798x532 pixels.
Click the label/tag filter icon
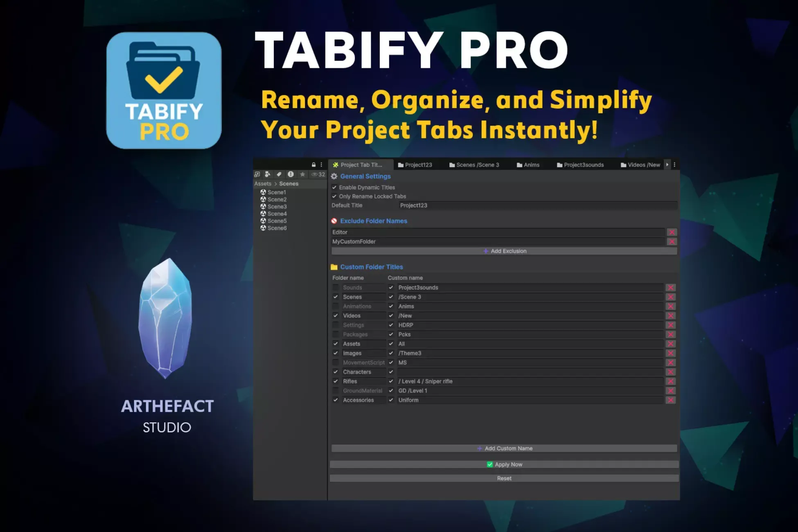point(280,174)
